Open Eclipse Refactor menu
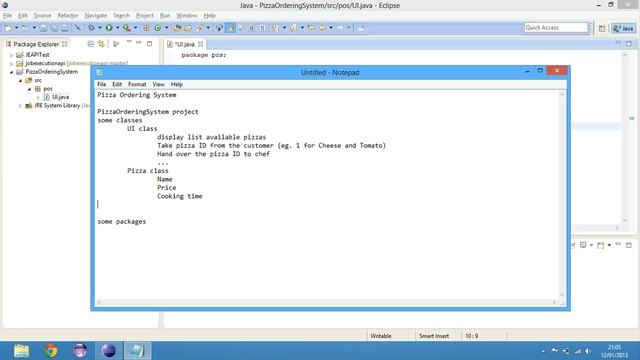This screenshot has height=360, width=640. pos(68,16)
